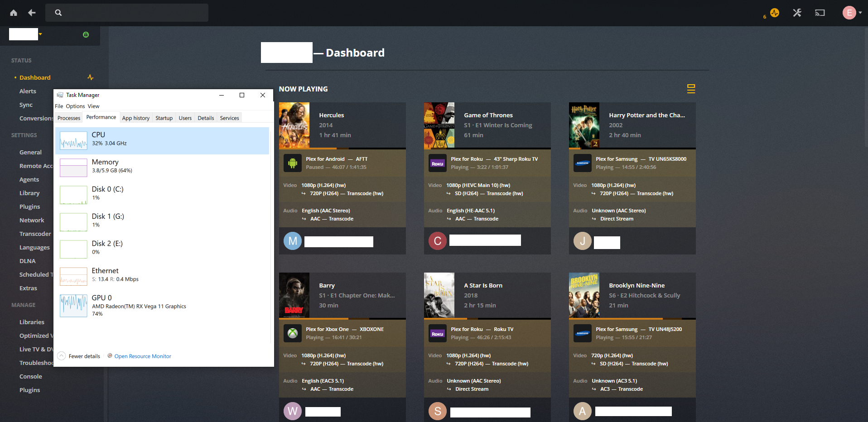Click the cast to device icon
Screen dimensions: 868x422
click(820, 13)
